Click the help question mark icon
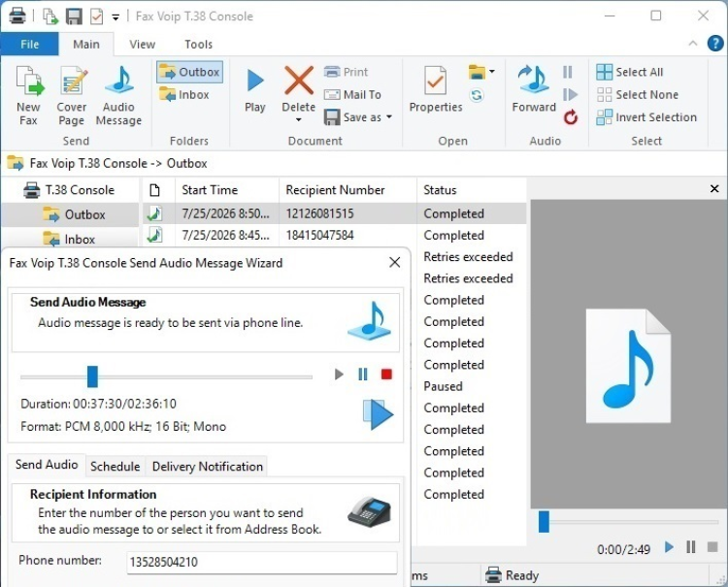Screen dimensions: 728x587 click(715, 44)
